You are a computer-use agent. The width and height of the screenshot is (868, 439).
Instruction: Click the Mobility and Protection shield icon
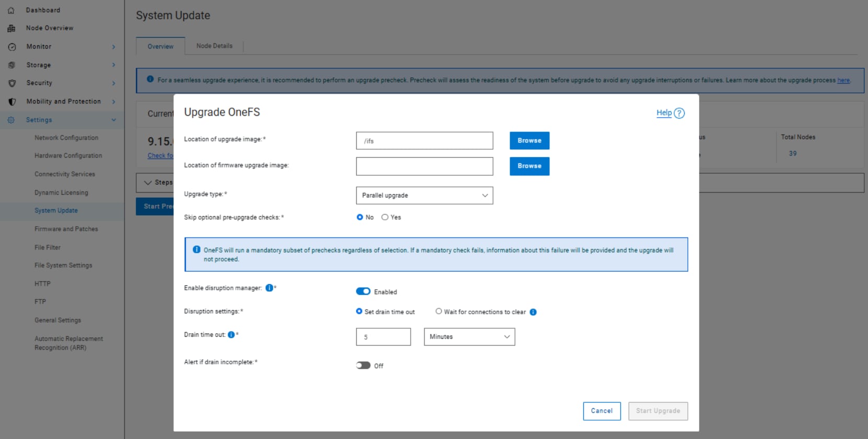point(12,102)
